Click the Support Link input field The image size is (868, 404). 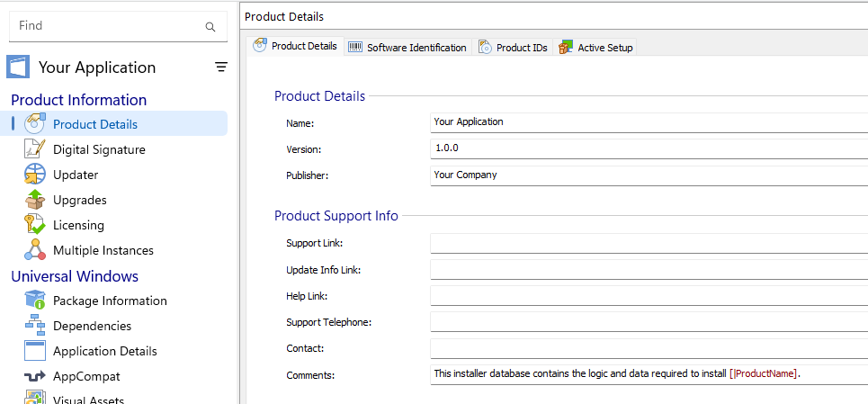pyautogui.click(x=649, y=243)
